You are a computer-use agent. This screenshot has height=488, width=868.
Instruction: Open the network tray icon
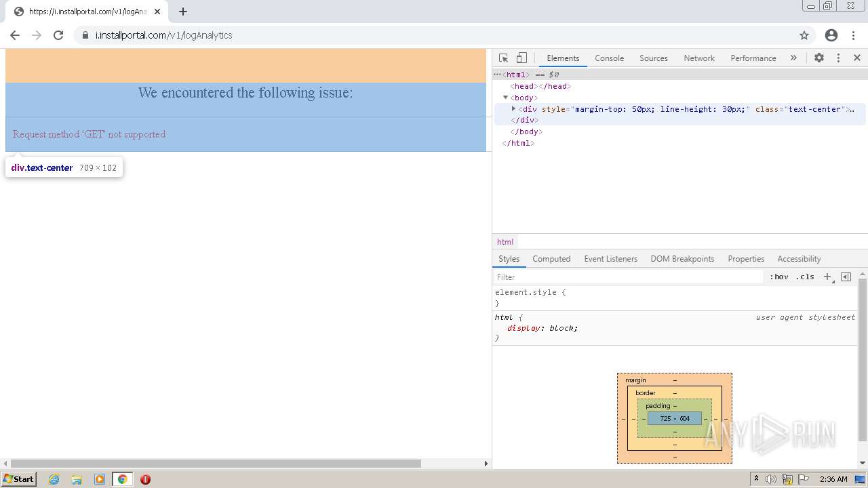787,479
